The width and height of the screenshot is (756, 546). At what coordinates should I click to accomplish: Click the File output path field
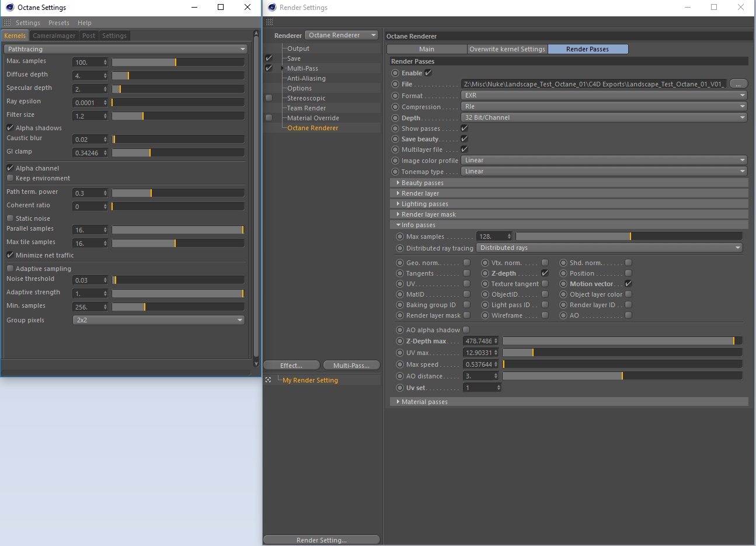594,84
